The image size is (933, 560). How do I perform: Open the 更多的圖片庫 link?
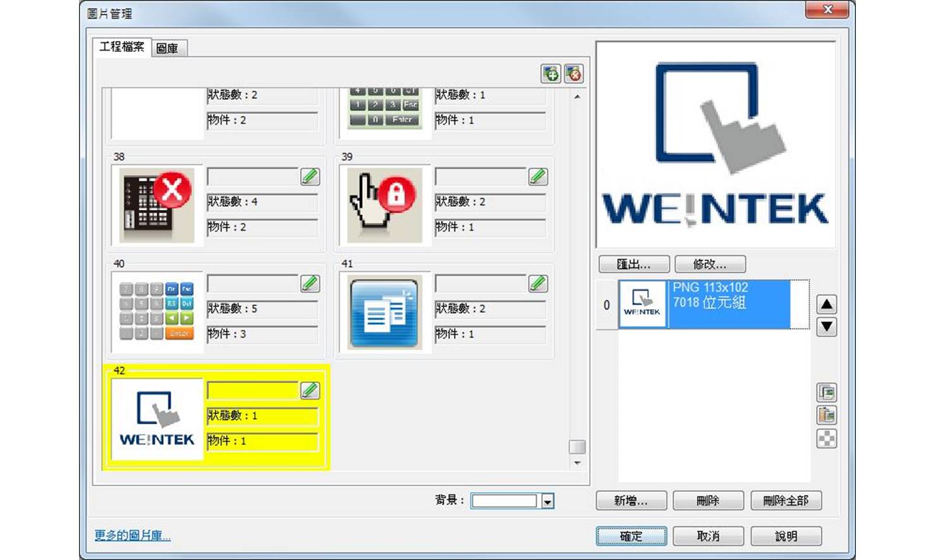(x=133, y=535)
